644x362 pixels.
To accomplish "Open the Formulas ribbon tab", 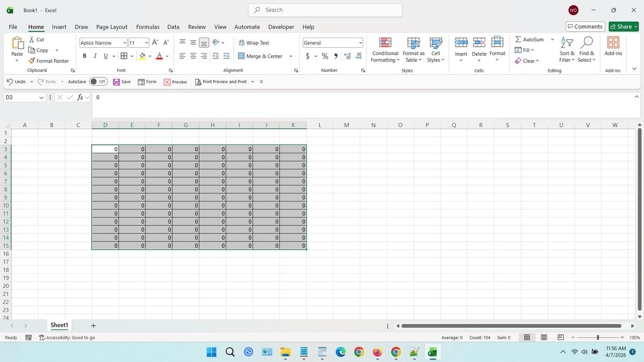I will 148,27.
